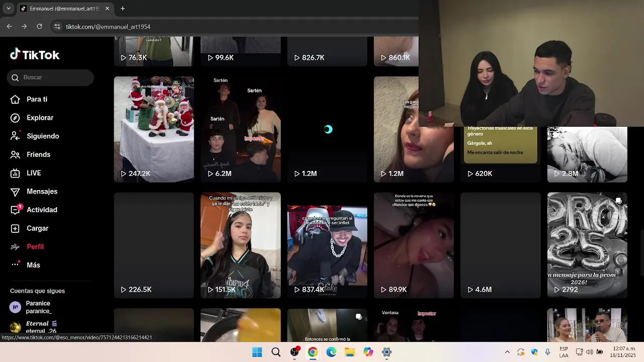Open a new browser tab
The image size is (644, 362).
click(x=123, y=9)
